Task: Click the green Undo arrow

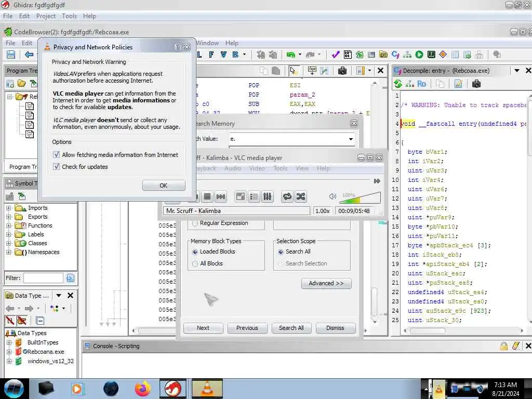Action: click(290, 55)
